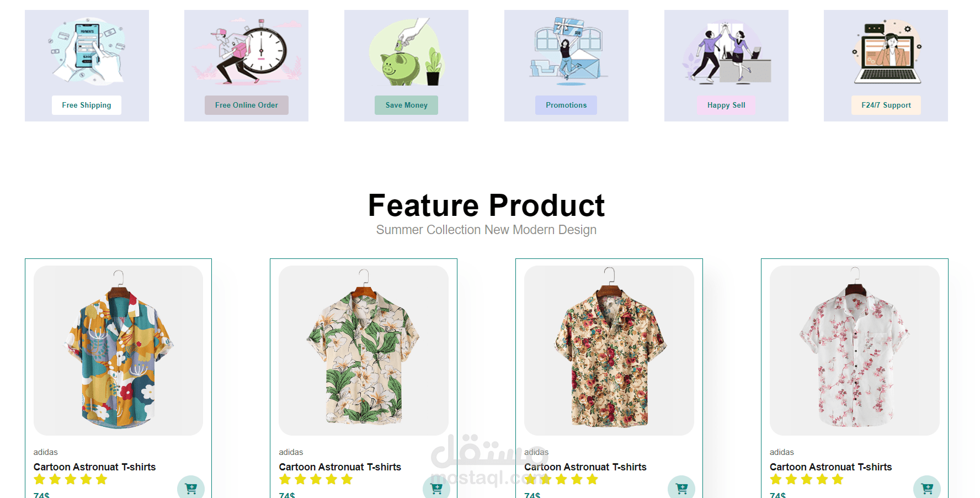Click the Free Shipping phone payment illustration
This screenshot has width=980, height=498.
click(87, 51)
